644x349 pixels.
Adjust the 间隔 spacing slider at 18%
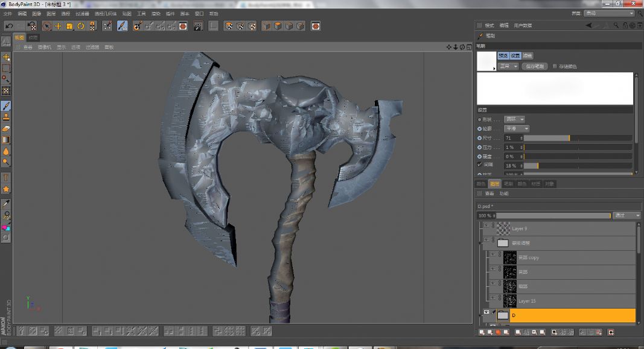coord(578,166)
